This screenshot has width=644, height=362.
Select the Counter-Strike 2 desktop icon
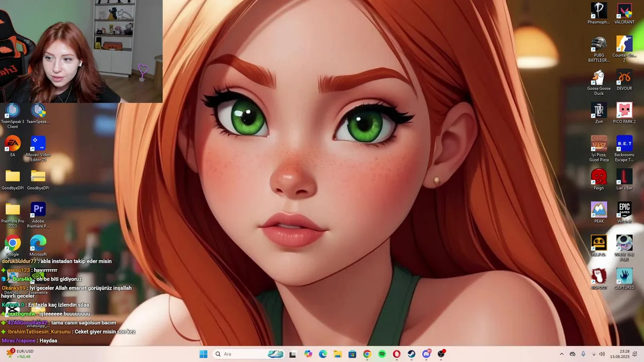[624, 49]
